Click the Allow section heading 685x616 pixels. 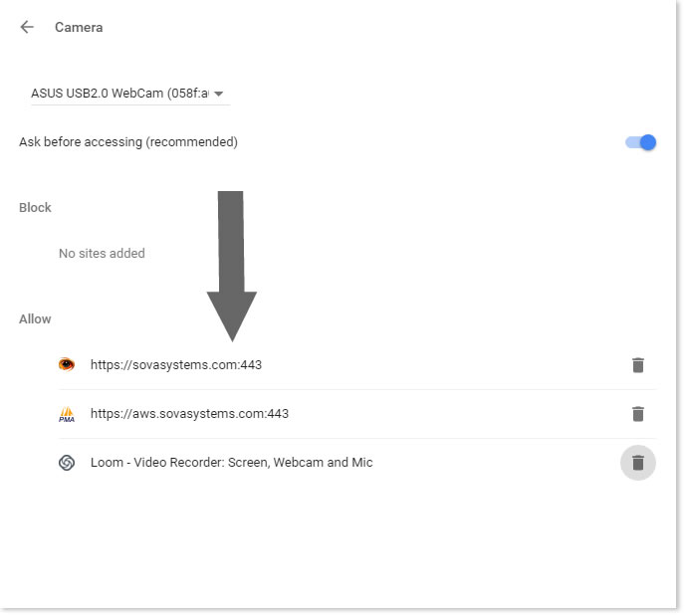(x=35, y=319)
